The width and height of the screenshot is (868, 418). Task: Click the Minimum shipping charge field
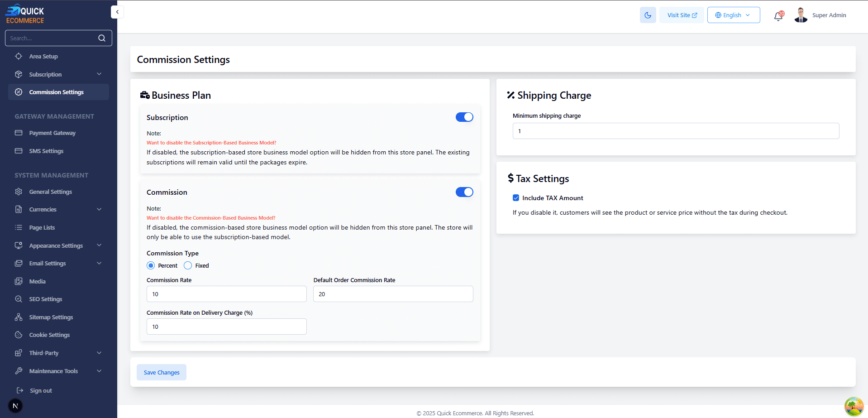[675, 131]
